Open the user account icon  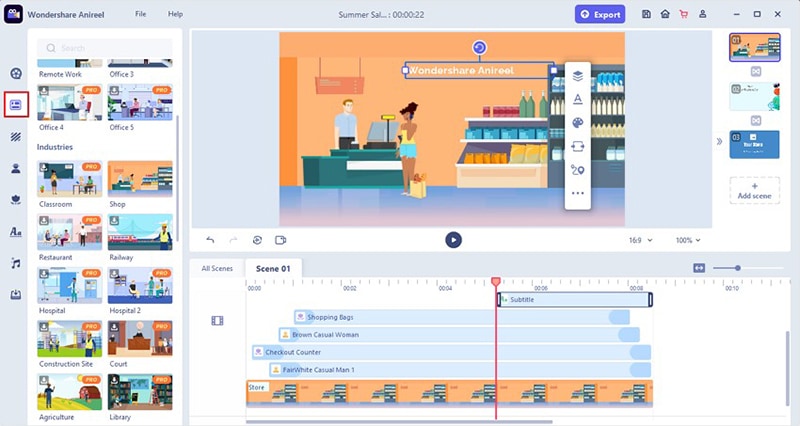(x=703, y=14)
